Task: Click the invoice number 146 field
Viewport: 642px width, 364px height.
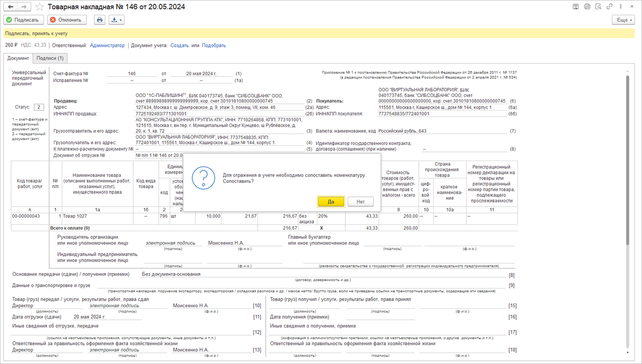Action: 132,73
